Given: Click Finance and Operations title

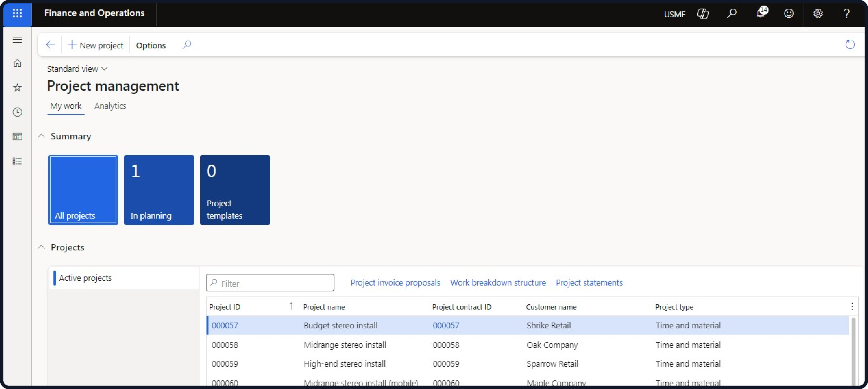Looking at the screenshot, I should click(x=94, y=13).
